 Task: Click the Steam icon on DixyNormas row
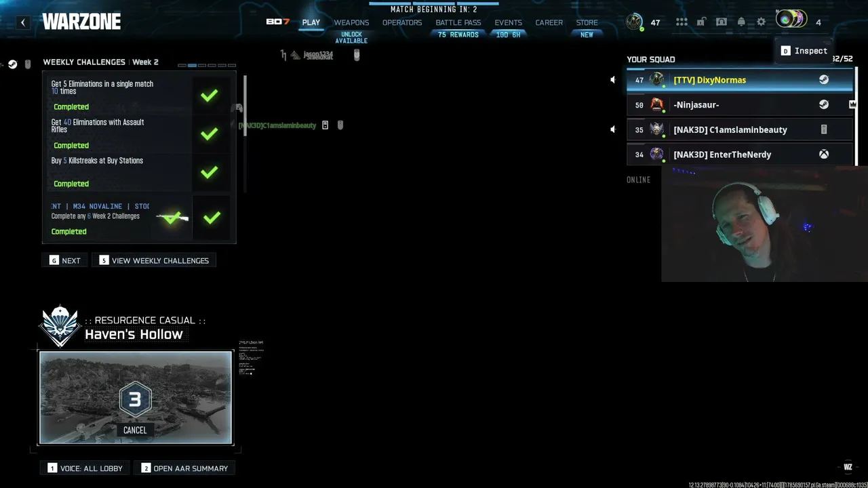pos(824,80)
